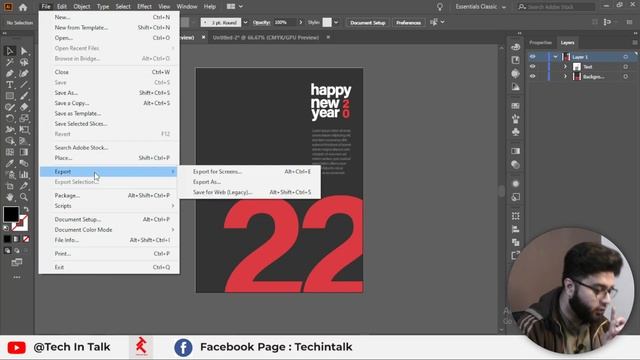Open the Symbols panel club icon
The height and width of the screenshot is (360, 640).
coord(516,132)
